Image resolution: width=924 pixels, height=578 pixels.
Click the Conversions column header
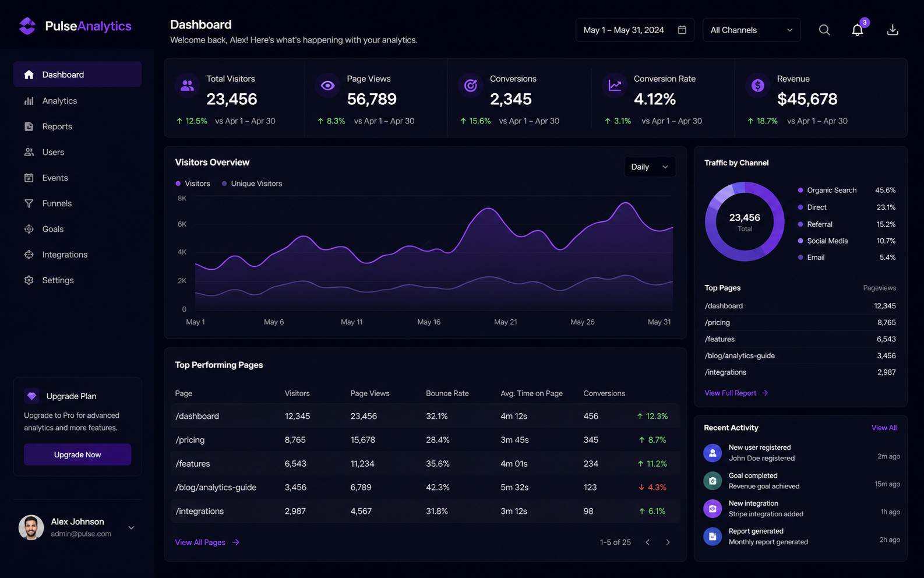(x=604, y=393)
